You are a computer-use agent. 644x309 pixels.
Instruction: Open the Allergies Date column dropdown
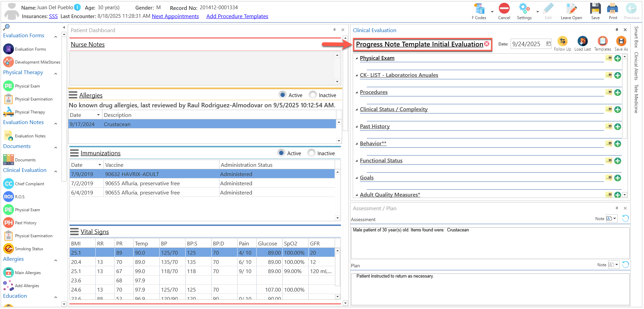point(98,115)
